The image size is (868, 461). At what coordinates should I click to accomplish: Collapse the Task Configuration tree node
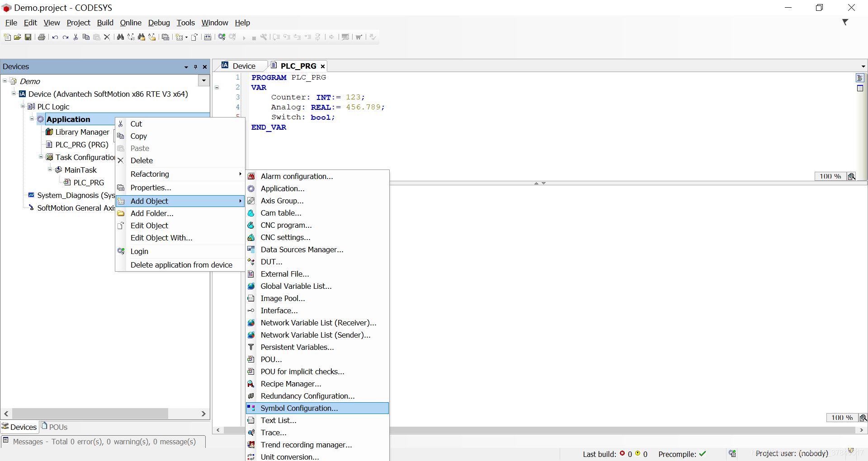pyautogui.click(x=41, y=157)
